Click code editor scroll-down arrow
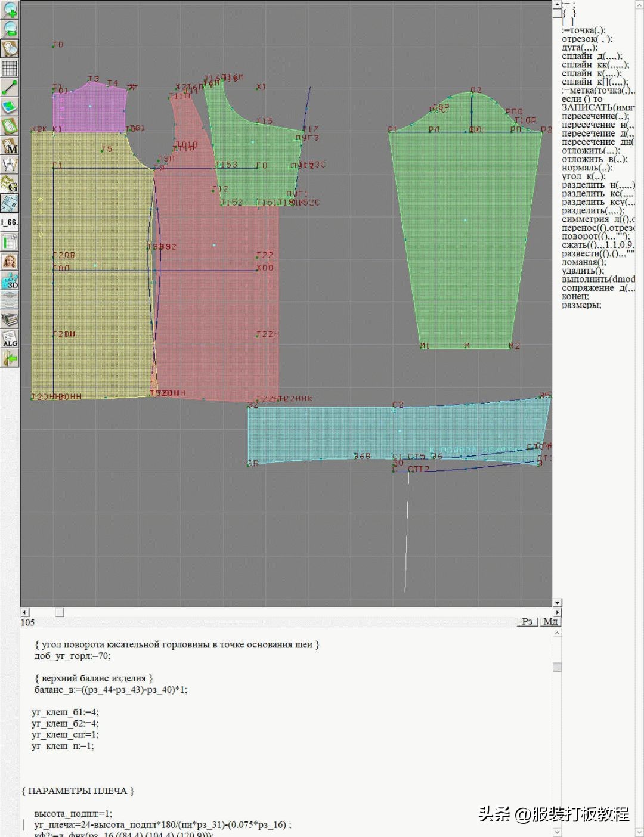The image size is (644, 837). click(x=557, y=832)
